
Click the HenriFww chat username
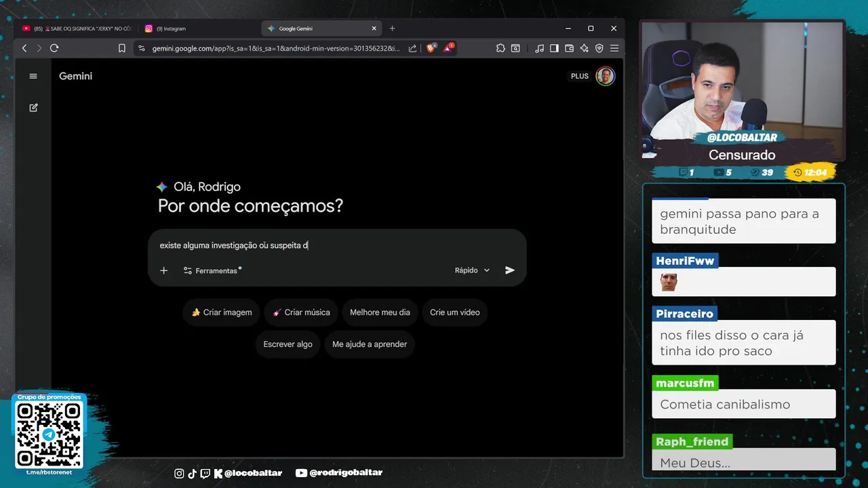coord(685,261)
